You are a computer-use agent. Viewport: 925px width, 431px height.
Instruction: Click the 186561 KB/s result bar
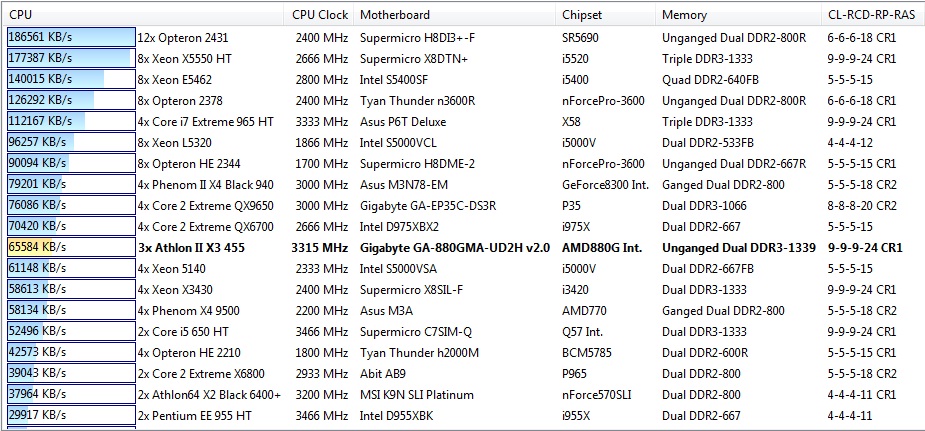tap(70, 37)
